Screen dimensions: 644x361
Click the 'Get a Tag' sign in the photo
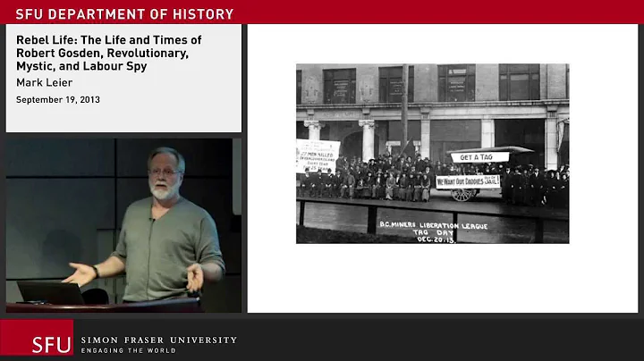pos(479,157)
